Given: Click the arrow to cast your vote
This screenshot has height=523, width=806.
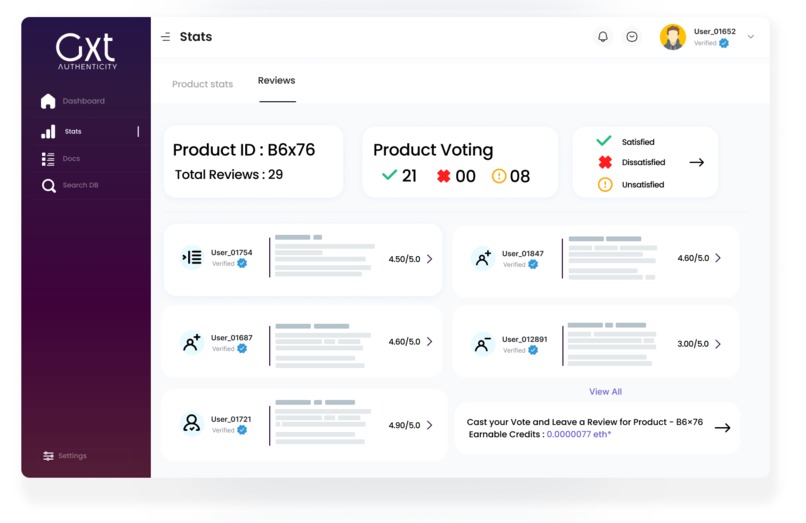Looking at the screenshot, I should point(722,428).
